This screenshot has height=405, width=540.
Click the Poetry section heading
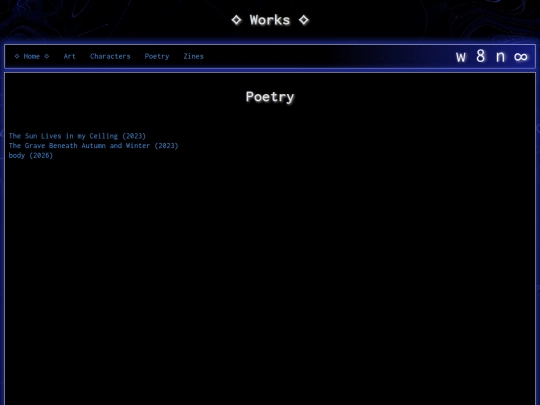270,97
